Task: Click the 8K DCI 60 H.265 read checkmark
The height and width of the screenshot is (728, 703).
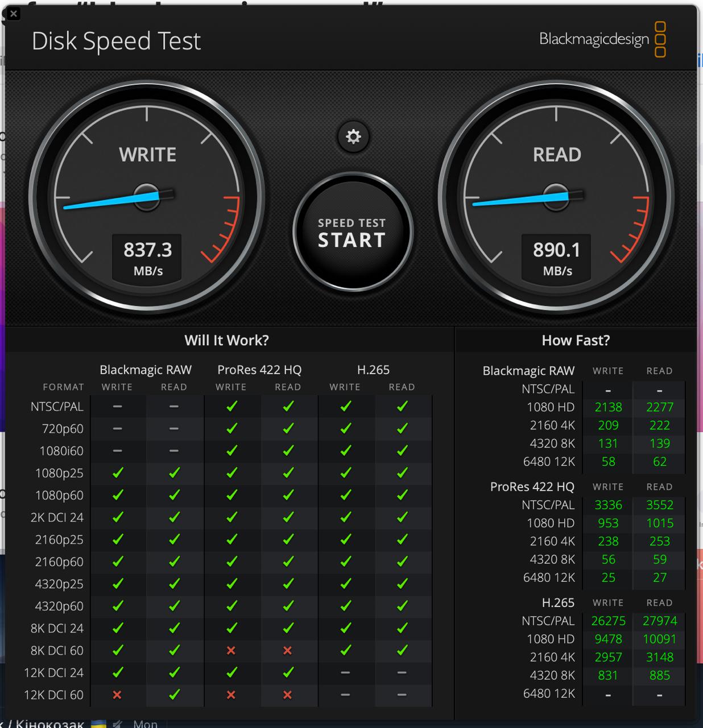Action: 402,650
